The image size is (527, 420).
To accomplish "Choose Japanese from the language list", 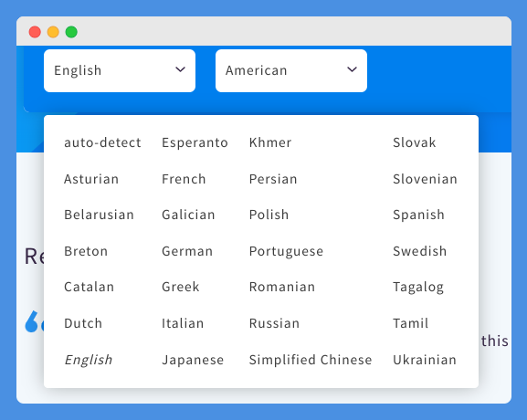I will tap(193, 360).
